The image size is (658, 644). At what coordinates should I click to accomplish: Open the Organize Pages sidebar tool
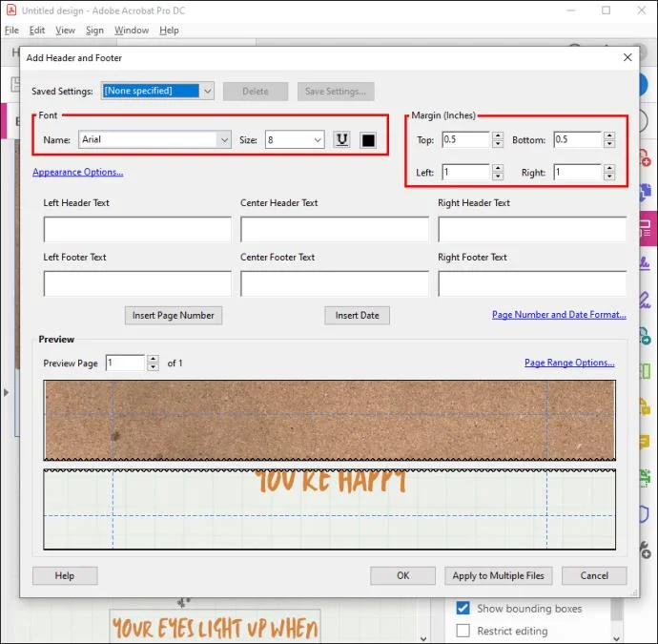tap(645, 371)
